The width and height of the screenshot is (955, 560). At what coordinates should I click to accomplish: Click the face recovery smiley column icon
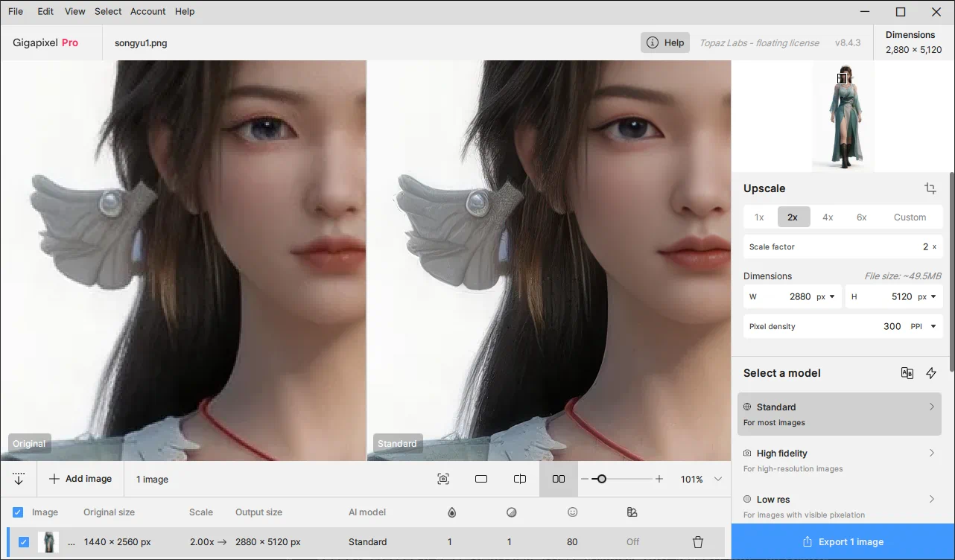tap(572, 512)
